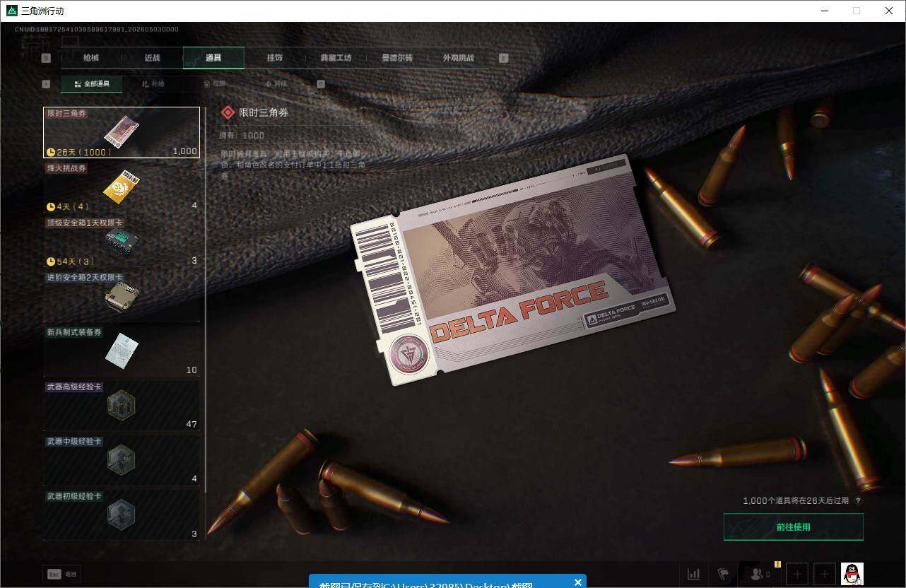Select the 限时三角券 item card
Screen dimensions: 906x588
click(x=122, y=132)
